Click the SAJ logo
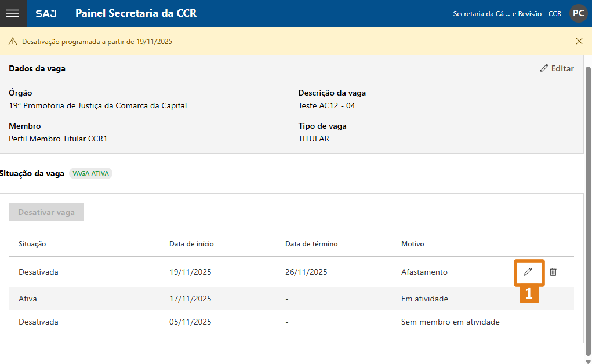592x364 pixels. tap(46, 13)
